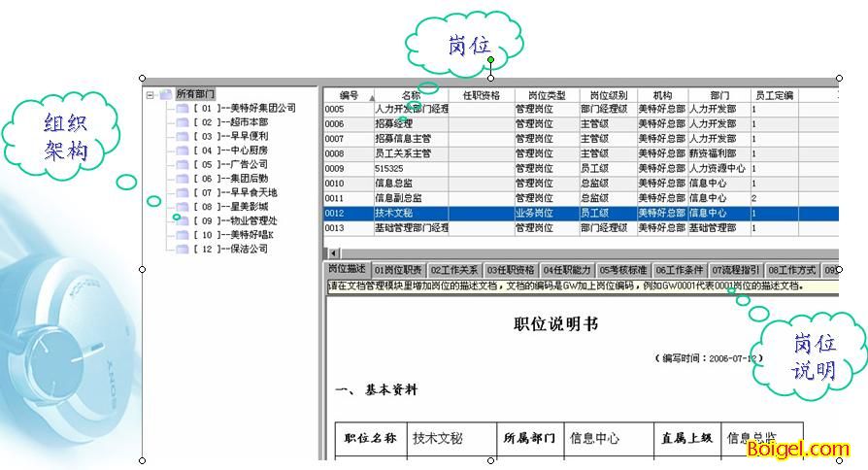This screenshot has width=868, height=470.
Task: Switch to the 07流程指引 tab
Action: 736,270
